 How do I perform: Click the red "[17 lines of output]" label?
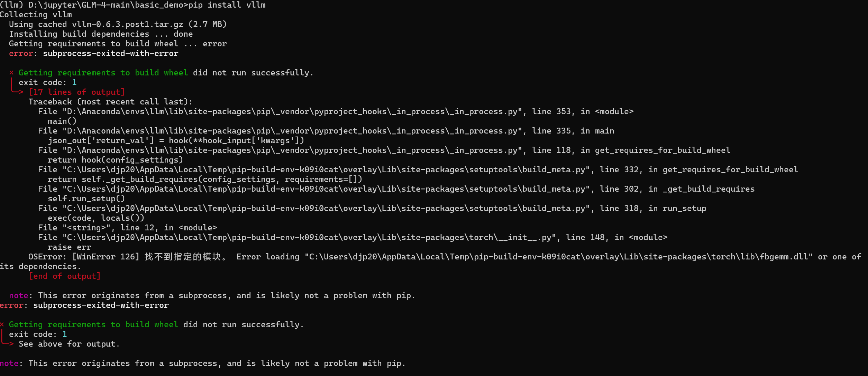point(76,92)
